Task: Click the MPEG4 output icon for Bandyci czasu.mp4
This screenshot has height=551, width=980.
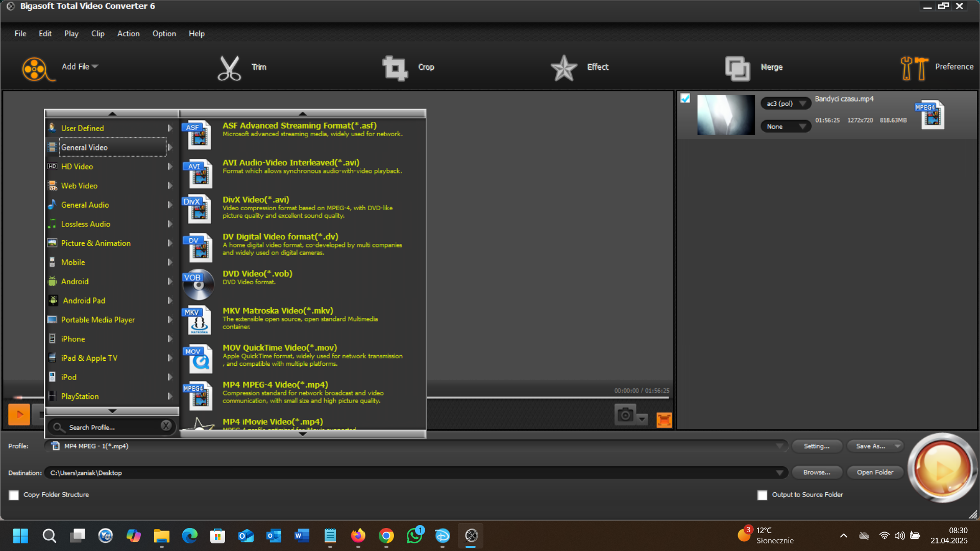Action: 930,115
